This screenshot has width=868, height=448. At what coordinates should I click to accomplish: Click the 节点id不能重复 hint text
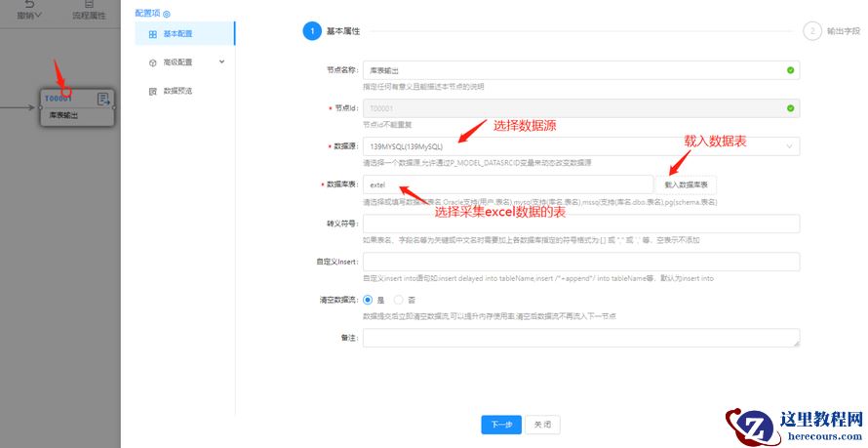coord(387,125)
